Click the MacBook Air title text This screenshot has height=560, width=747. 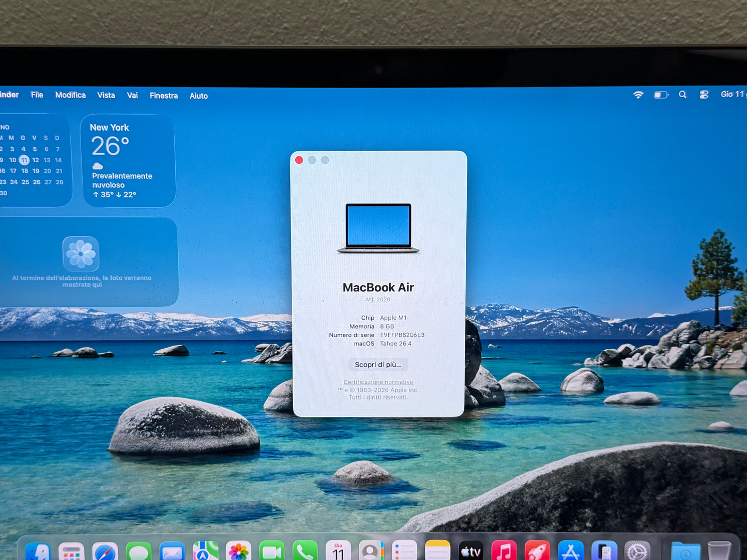pos(378,287)
